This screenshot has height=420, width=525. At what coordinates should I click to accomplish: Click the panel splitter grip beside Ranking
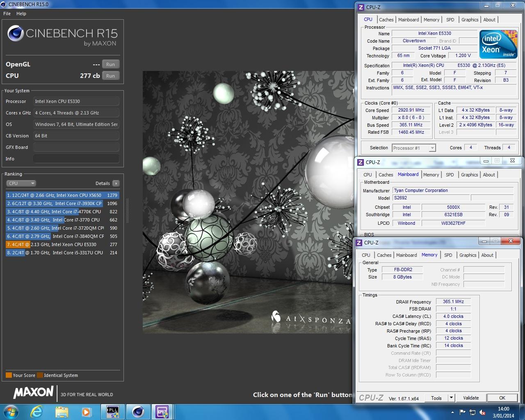pos(127,212)
